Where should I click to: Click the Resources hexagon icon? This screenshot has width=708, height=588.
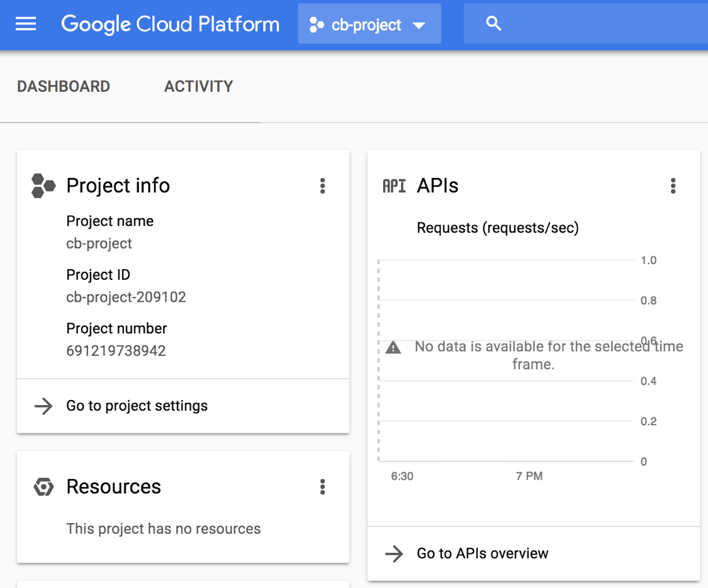pos(43,487)
